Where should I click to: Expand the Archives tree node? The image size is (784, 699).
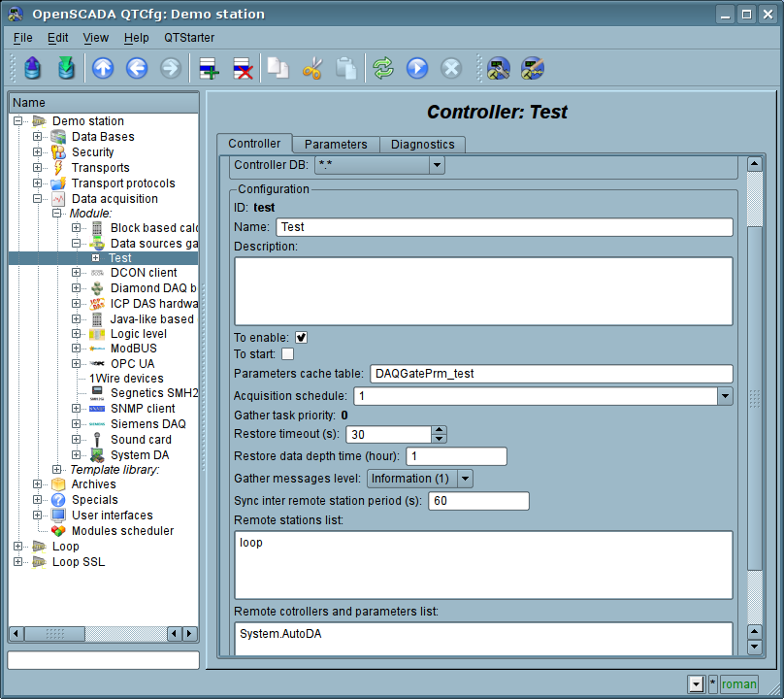tap(38, 484)
